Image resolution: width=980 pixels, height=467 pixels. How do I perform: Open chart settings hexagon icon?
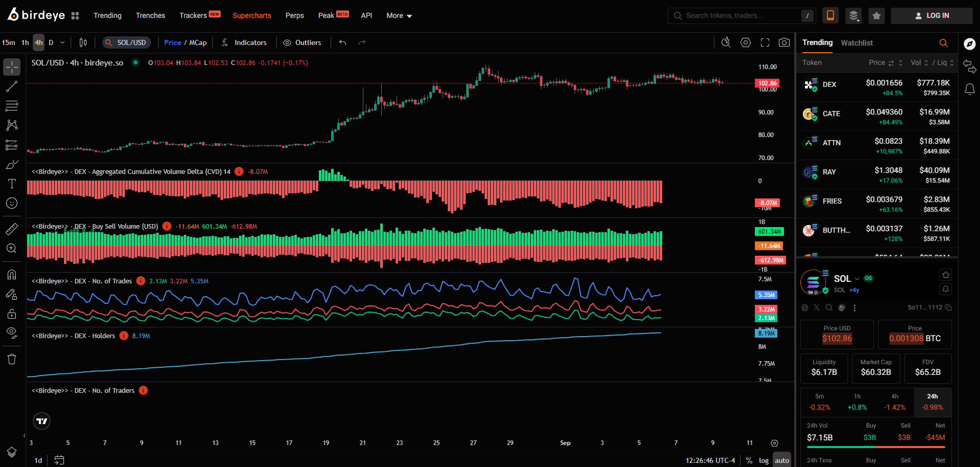pos(746,42)
